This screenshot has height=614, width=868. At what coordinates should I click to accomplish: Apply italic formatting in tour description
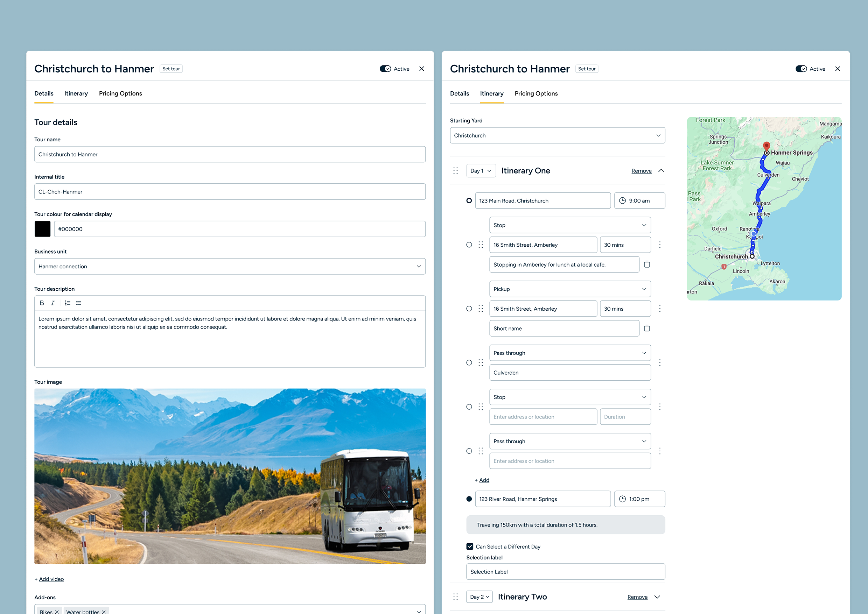click(52, 303)
